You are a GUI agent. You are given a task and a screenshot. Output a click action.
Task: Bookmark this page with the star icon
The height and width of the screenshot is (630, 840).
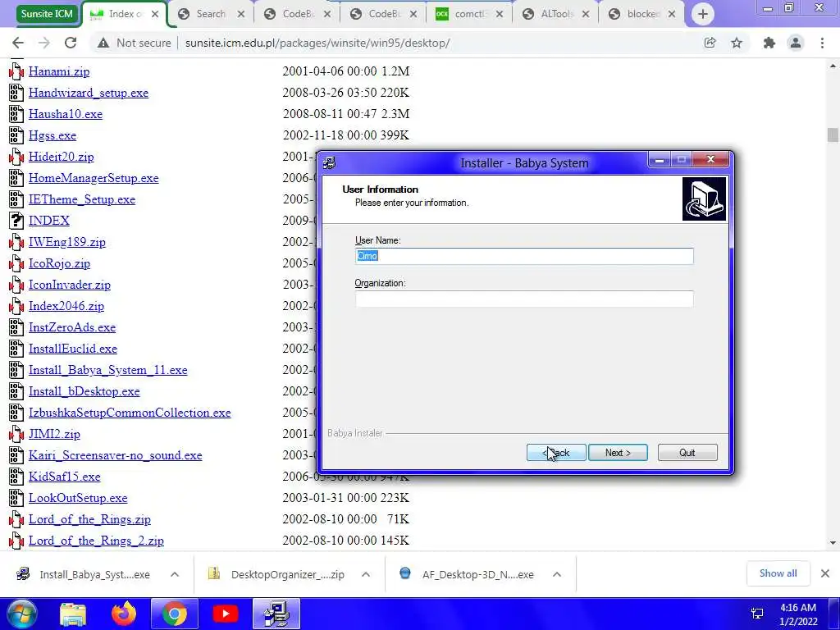[x=737, y=43]
